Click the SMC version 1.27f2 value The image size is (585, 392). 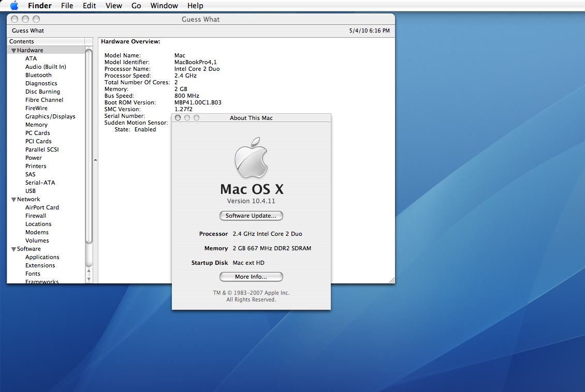click(x=183, y=109)
